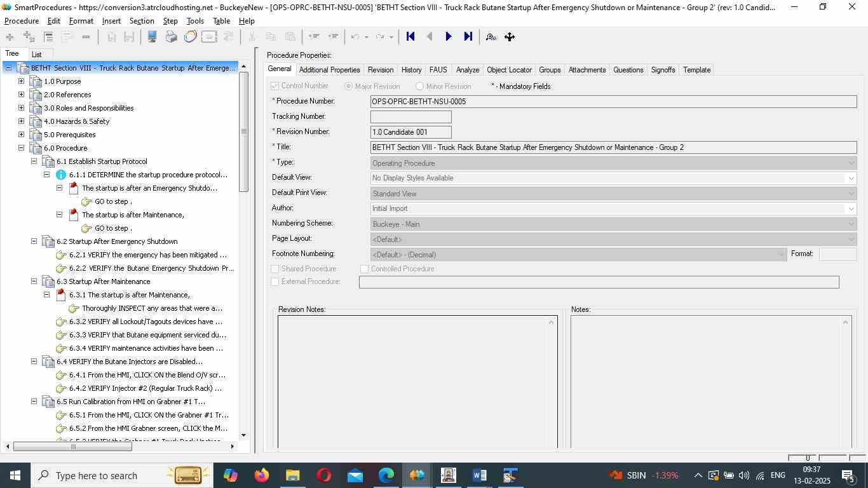Open Microsoft Edge from the taskbar
The height and width of the screenshot is (488, 868).
click(x=386, y=475)
